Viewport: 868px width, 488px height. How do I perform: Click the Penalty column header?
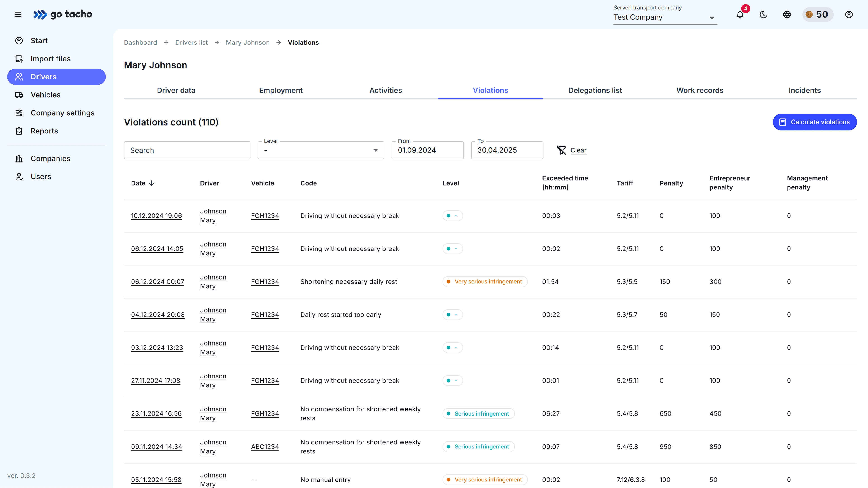coord(671,183)
